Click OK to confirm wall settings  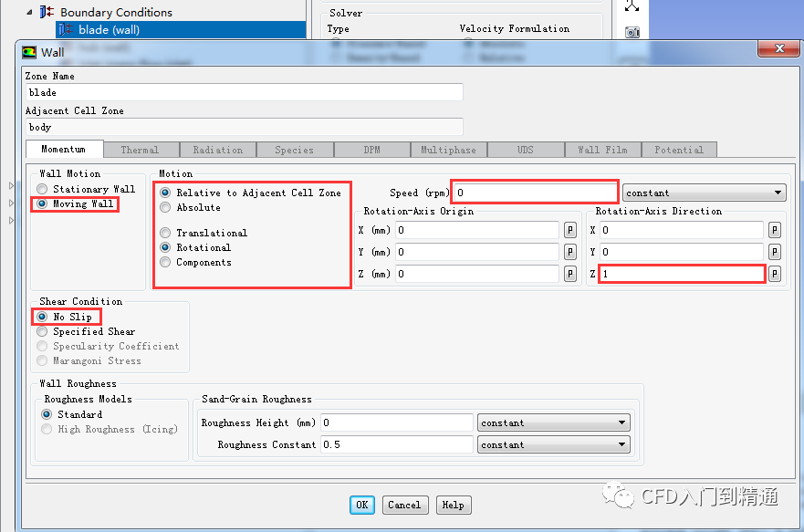click(362, 505)
